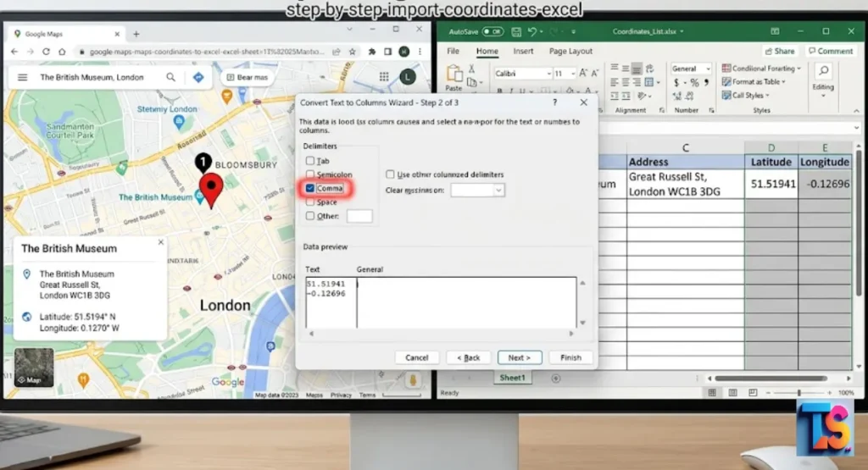Click the Editing magnifier icon
This screenshot has width=868, height=470.
824,71
